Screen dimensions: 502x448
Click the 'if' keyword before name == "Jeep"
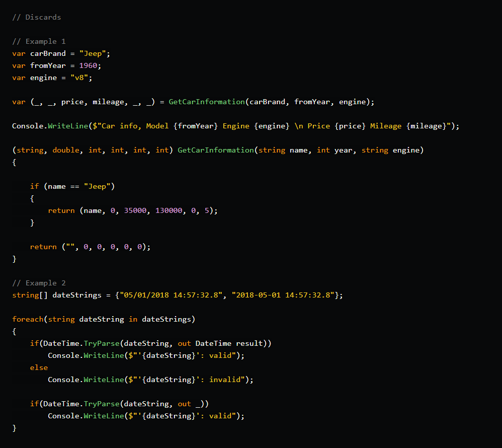(x=34, y=186)
